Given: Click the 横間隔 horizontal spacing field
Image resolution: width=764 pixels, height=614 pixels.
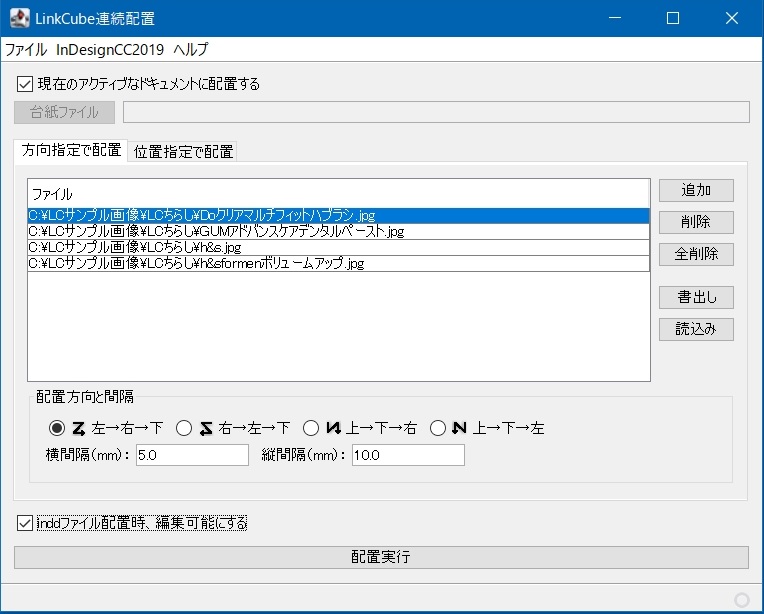Looking at the screenshot, I should pos(191,455).
